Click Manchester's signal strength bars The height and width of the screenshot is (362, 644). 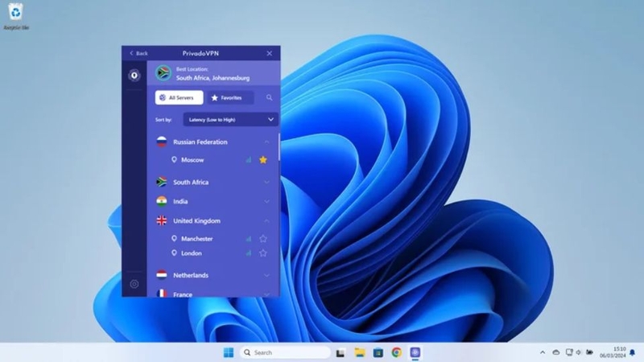click(x=249, y=238)
